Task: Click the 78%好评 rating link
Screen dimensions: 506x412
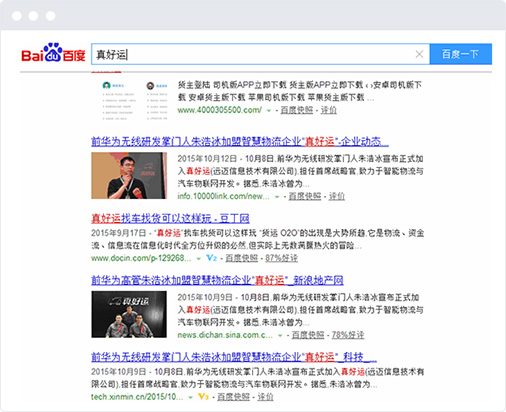Action: click(348, 335)
